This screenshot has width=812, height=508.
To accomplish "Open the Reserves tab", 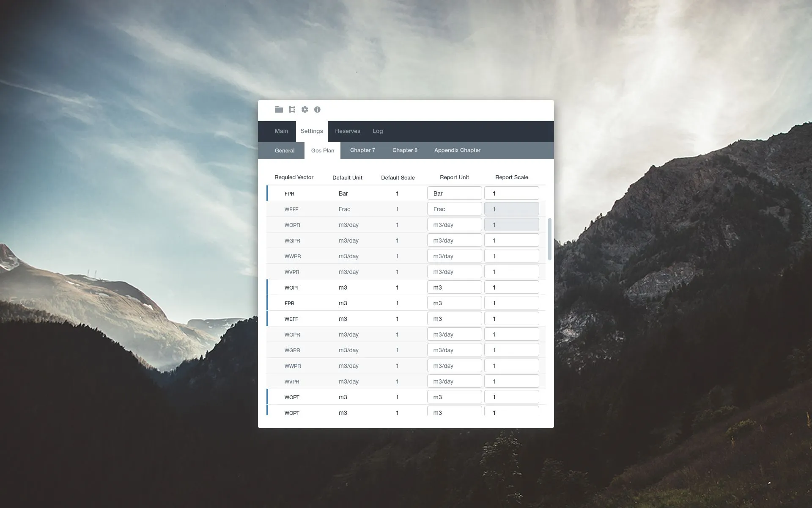I will coord(348,131).
